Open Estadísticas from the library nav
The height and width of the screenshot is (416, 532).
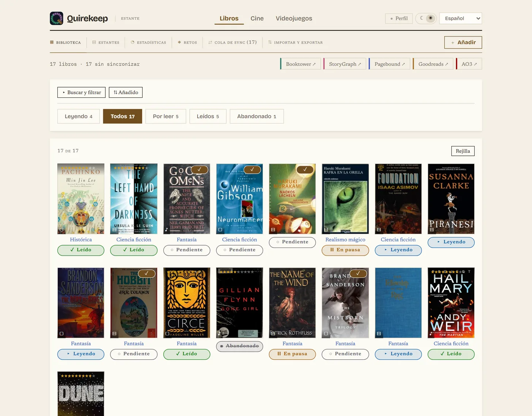click(x=149, y=43)
